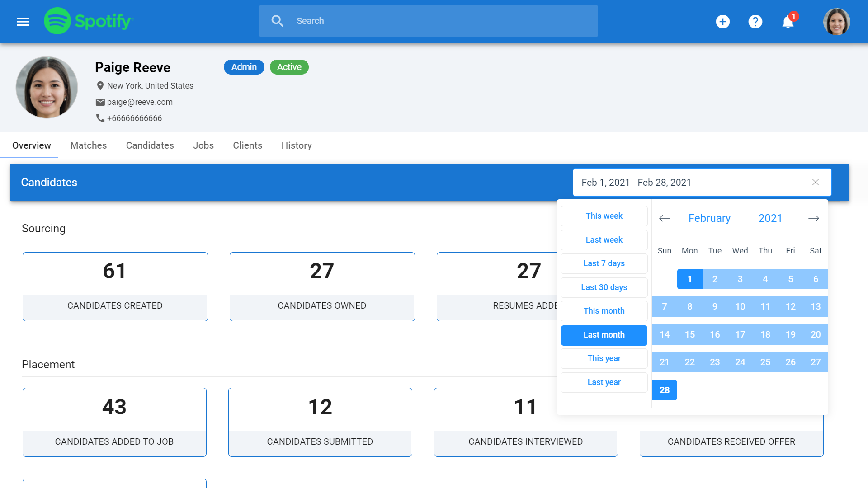Click the plus add-new icon
Screen dimensions: 868x488
pyautogui.click(x=722, y=22)
